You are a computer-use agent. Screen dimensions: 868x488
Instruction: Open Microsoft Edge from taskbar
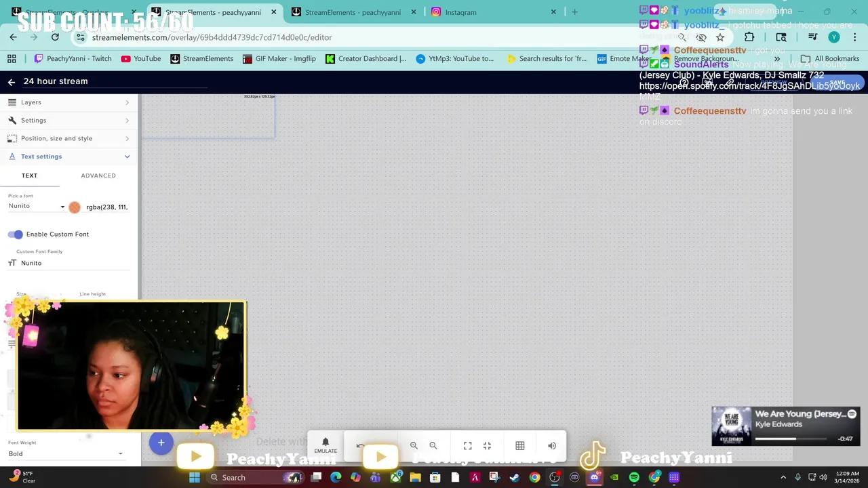336,478
